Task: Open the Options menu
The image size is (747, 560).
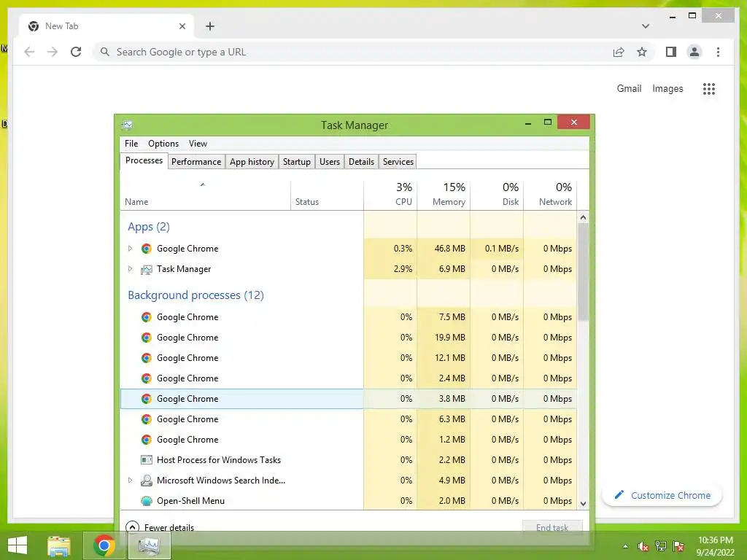Action: 163,144
